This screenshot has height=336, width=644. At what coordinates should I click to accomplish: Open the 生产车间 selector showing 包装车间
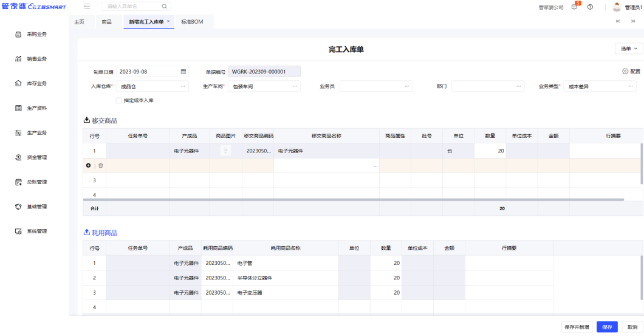coord(265,86)
